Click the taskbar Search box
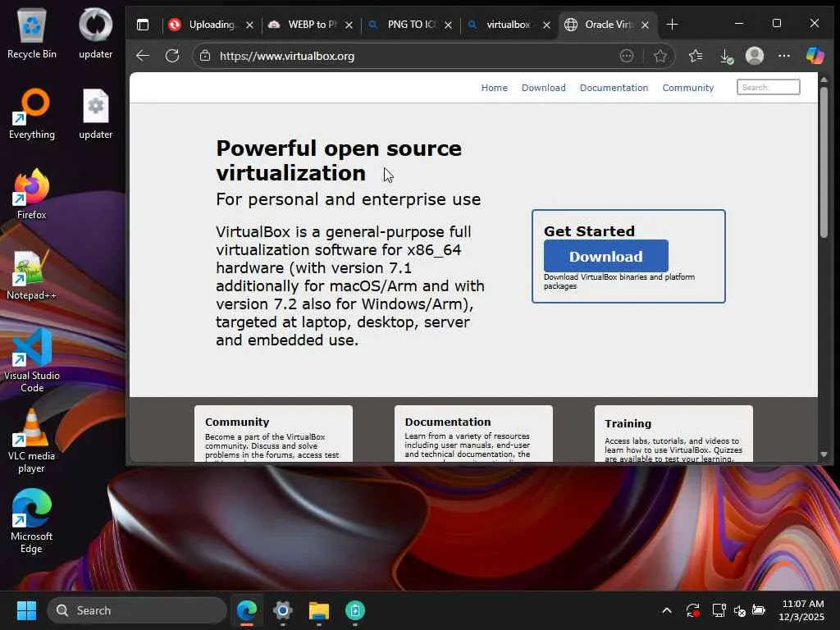840x630 pixels. pyautogui.click(x=137, y=610)
